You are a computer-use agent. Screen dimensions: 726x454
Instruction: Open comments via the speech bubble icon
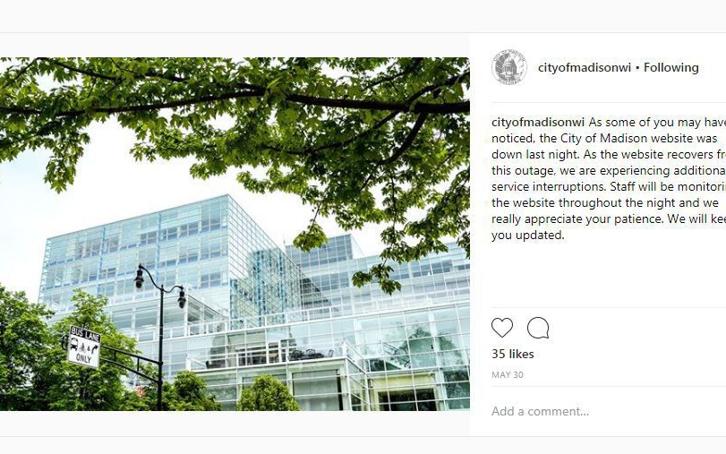(538, 328)
